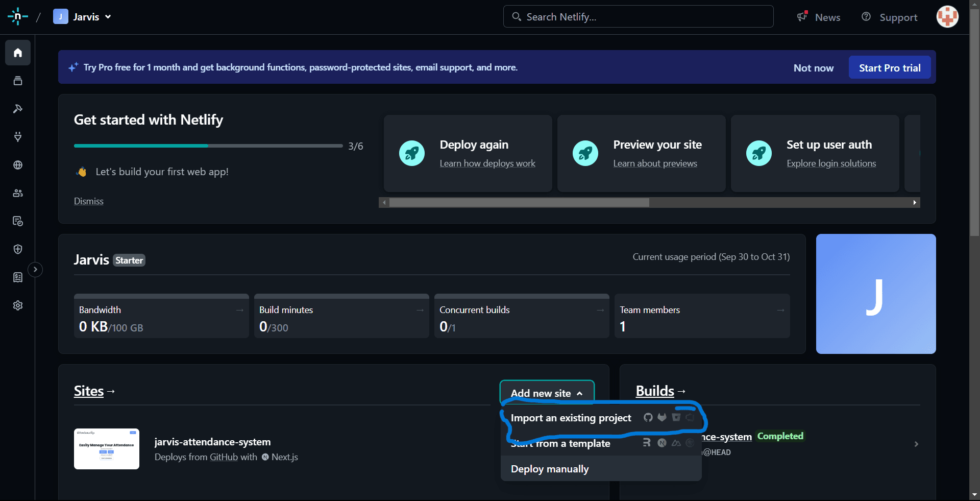Viewport: 980px width, 501px height.
Task: Open the Security shield sidebar icon
Action: click(x=18, y=249)
